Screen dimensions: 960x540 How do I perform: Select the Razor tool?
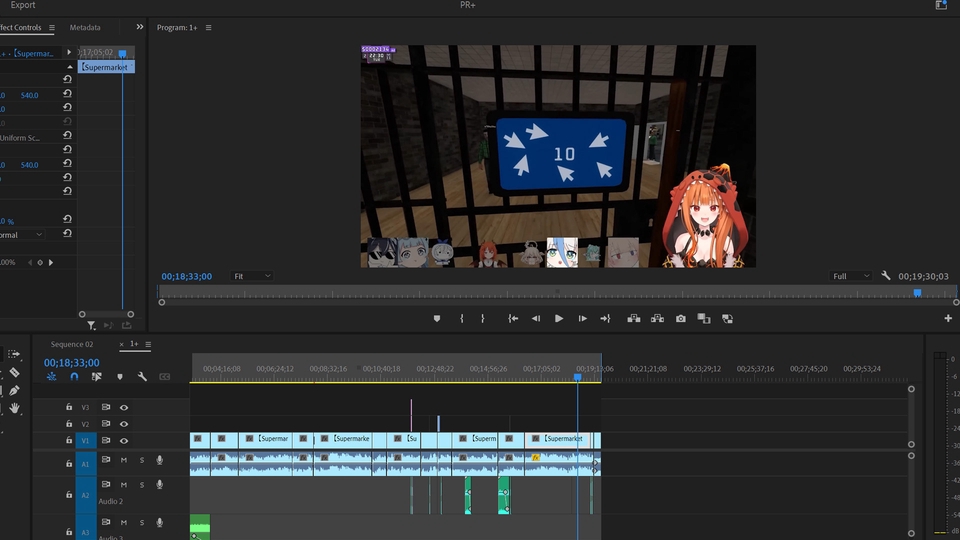pyautogui.click(x=14, y=372)
